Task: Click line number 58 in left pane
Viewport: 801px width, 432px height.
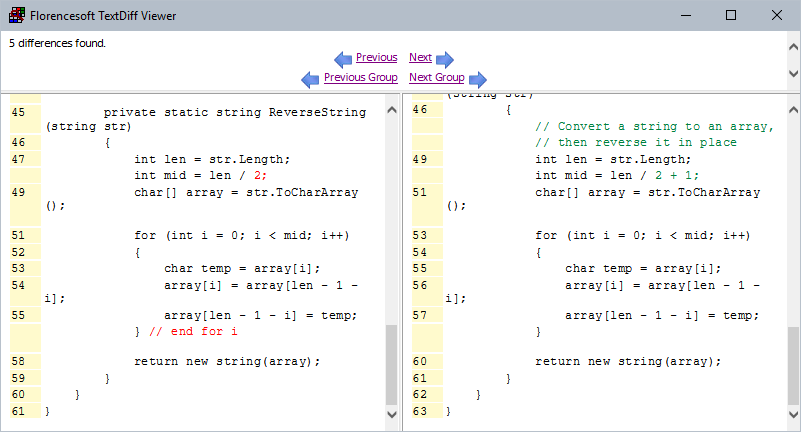Action: pyautogui.click(x=18, y=361)
